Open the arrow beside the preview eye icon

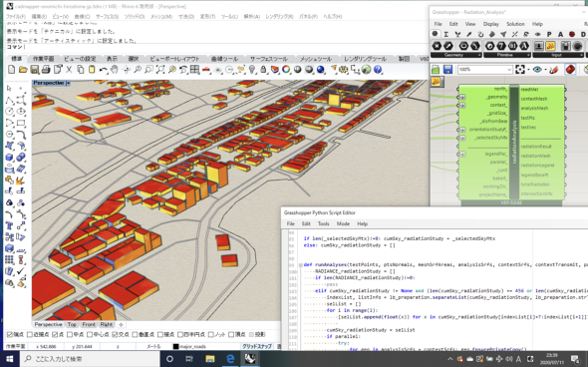tap(545, 70)
